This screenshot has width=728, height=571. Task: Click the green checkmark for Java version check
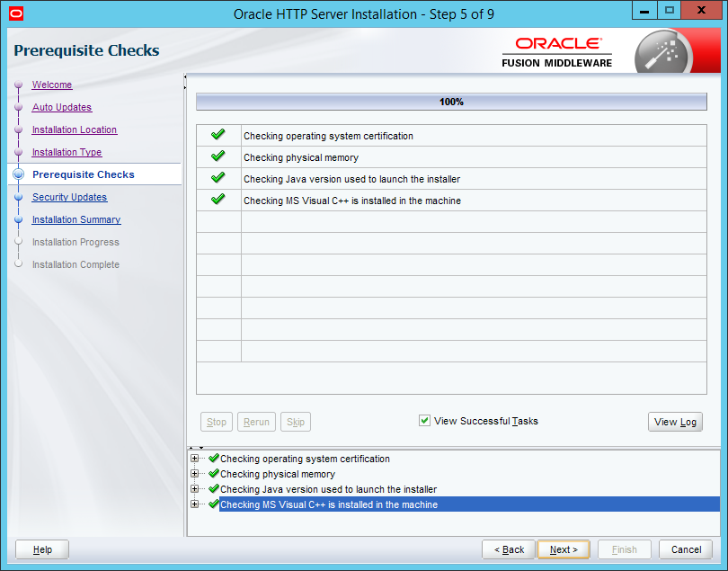(218, 178)
